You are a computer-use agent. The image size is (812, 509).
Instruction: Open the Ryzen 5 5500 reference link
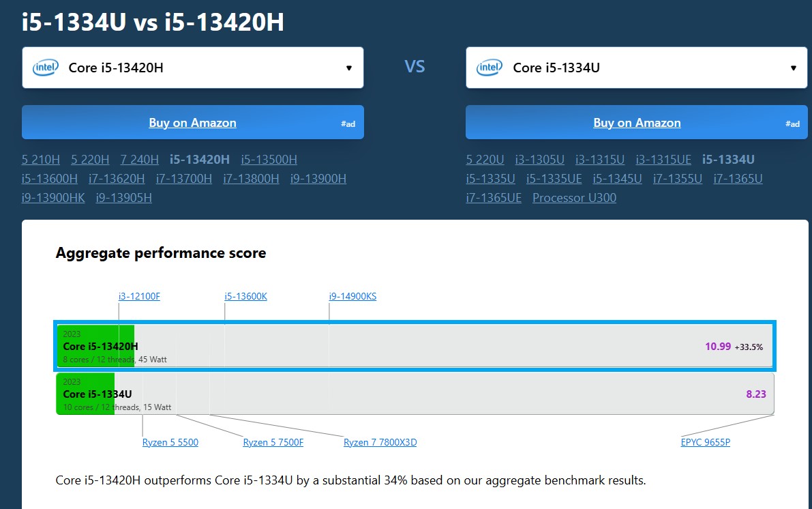[x=170, y=442]
